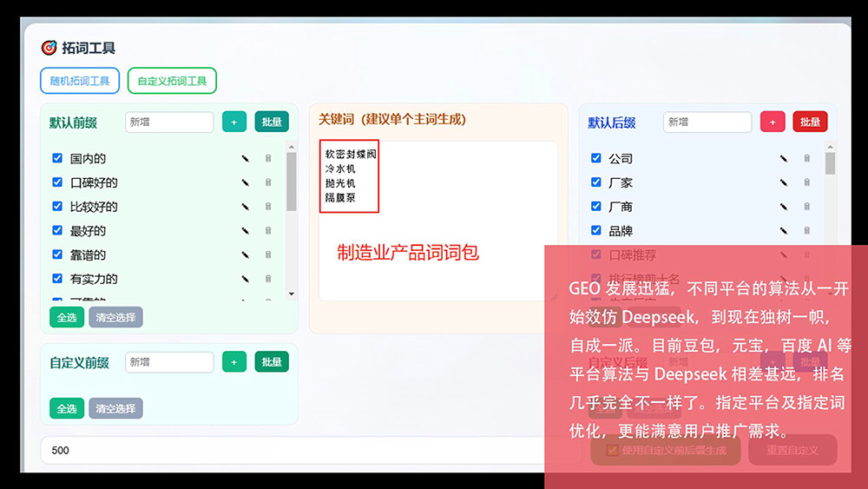This screenshot has width=868, height=489.
Task: Click suffix list scrollbar up arrow
Action: point(830,147)
